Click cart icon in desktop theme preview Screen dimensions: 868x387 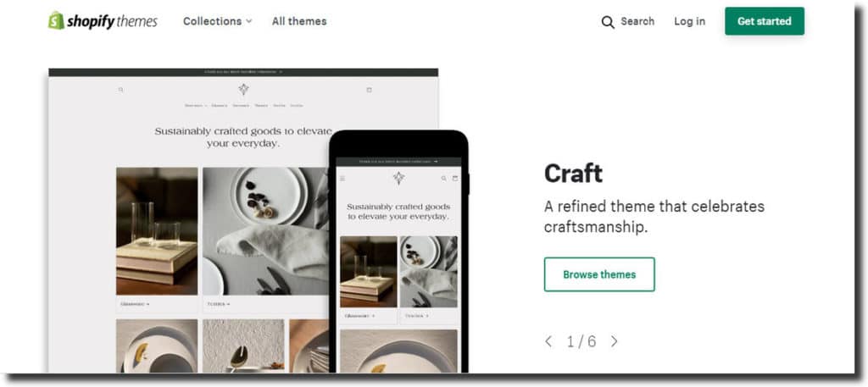370,90
